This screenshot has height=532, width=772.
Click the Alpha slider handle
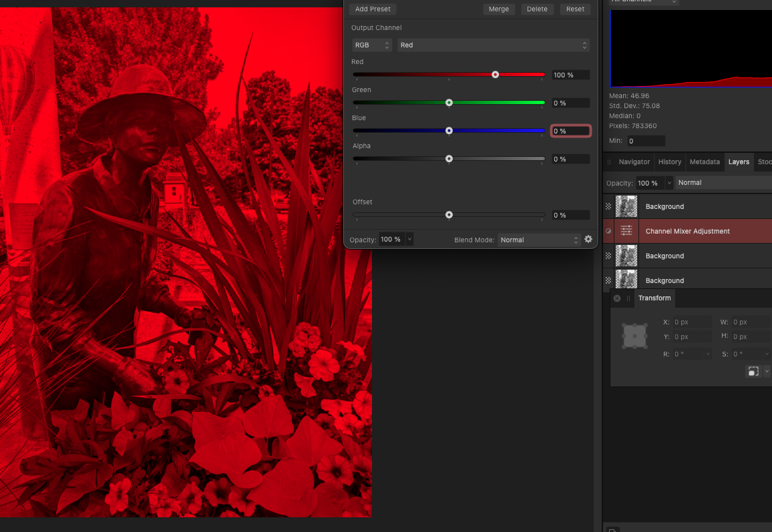[x=449, y=158]
